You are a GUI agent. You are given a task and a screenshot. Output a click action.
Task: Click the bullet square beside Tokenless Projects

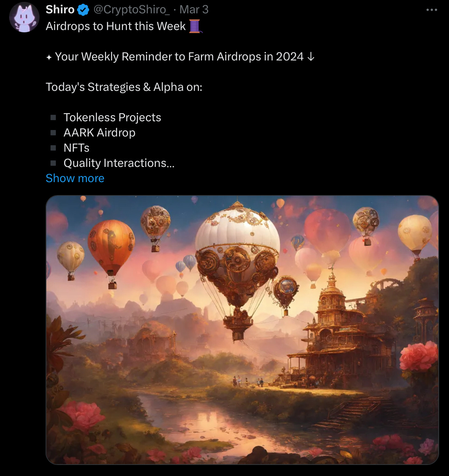[x=53, y=117]
